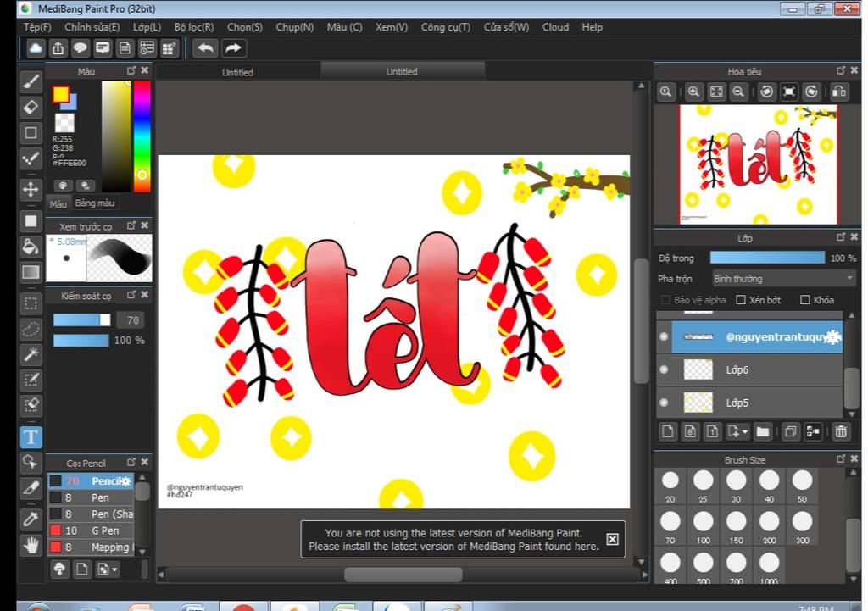This screenshot has width=868, height=611.
Task: Choose the Lasso selection tool
Action: tap(31, 330)
